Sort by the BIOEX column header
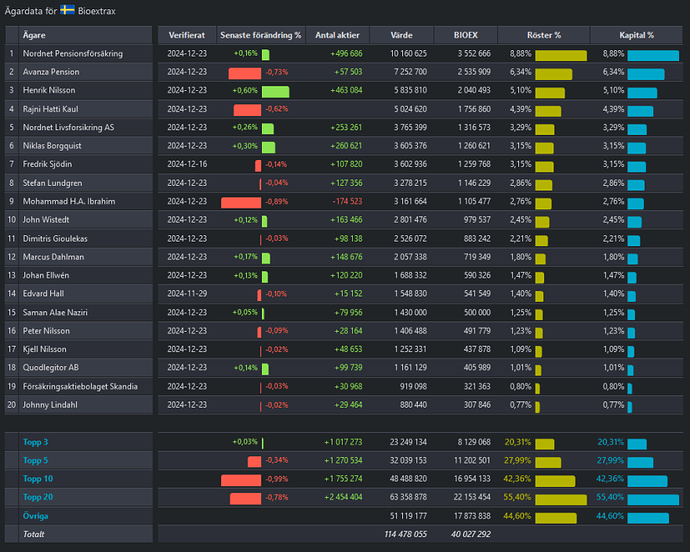Image resolution: width=690 pixels, height=552 pixels. 466,35
